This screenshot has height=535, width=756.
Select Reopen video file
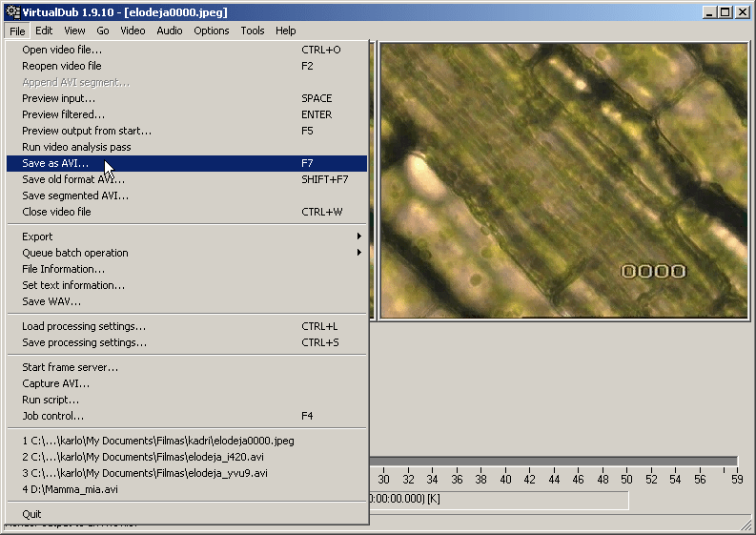[x=187, y=66]
